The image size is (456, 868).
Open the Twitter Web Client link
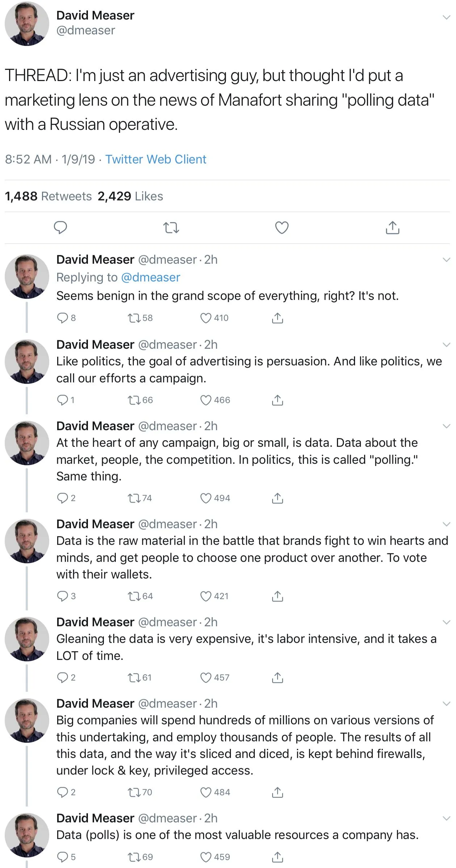point(156,159)
